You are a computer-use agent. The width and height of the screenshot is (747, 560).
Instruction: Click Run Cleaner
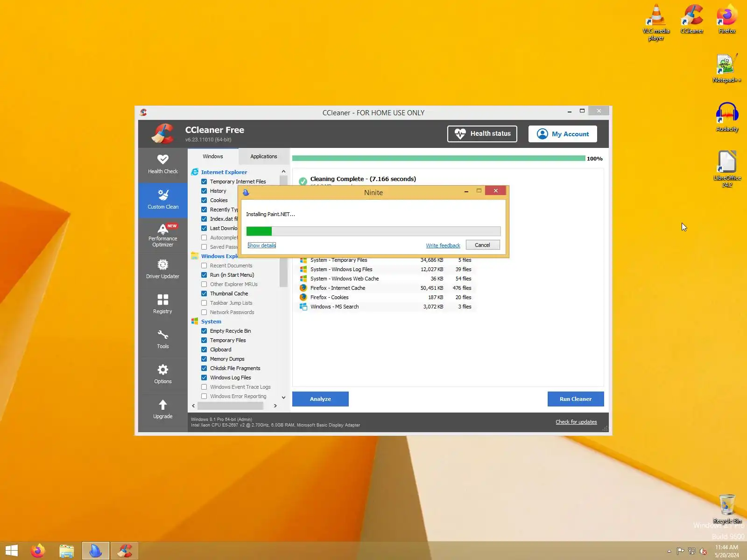coord(576,399)
